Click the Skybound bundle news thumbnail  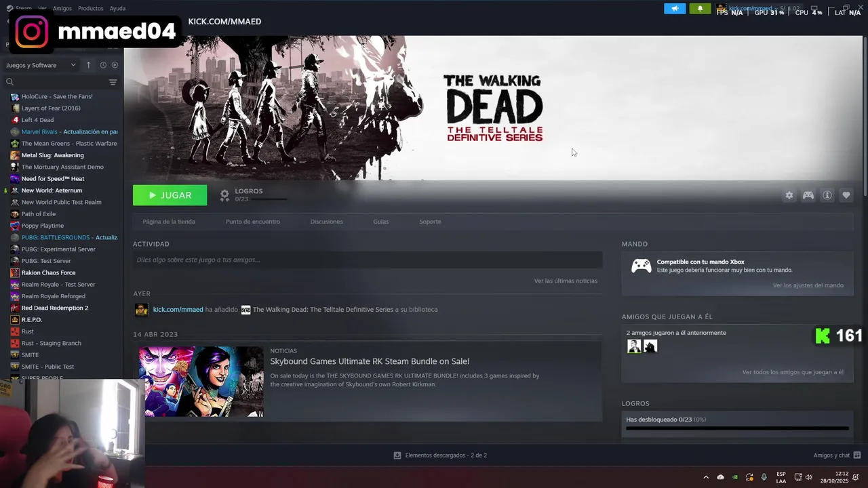201,382
